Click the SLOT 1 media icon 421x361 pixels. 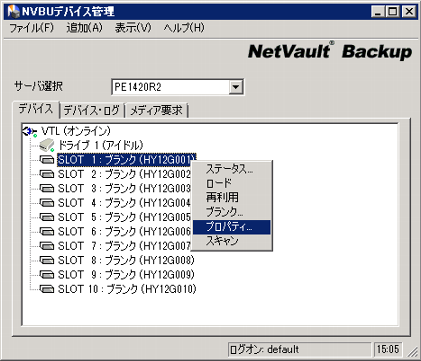coord(47,160)
